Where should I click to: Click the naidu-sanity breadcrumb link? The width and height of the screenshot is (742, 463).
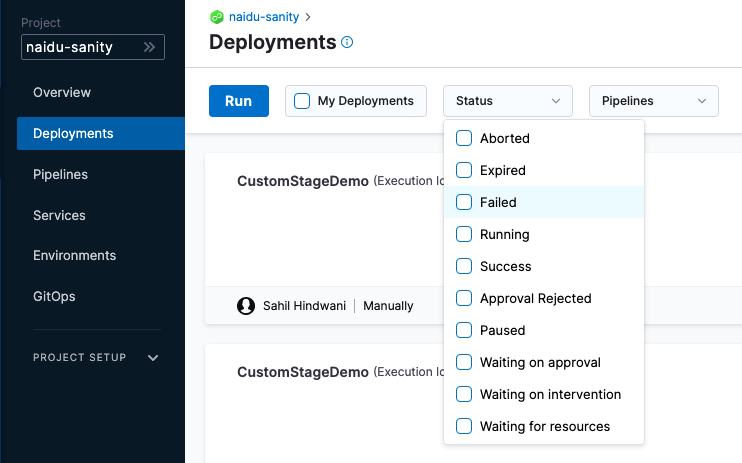click(x=264, y=17)
